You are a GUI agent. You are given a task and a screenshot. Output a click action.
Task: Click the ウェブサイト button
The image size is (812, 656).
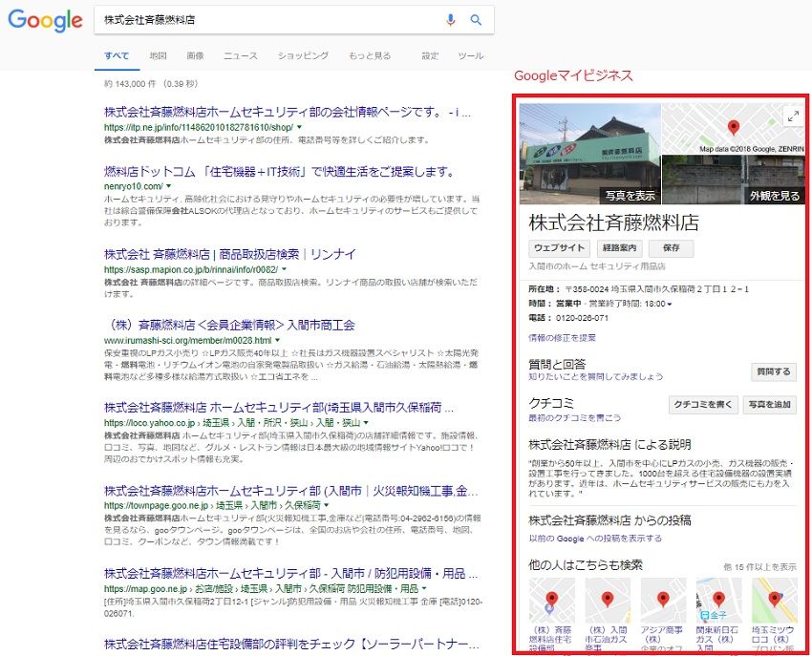(559, 248)
